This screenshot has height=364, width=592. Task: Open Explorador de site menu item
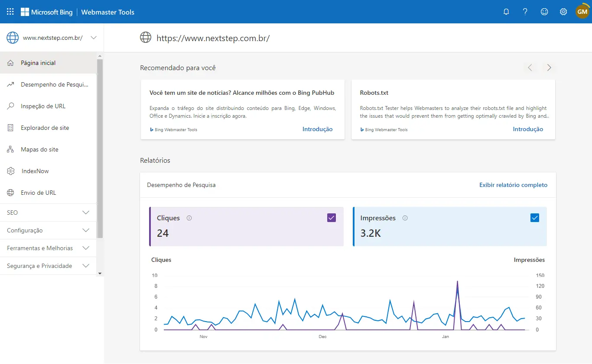(x=49, y=128)
